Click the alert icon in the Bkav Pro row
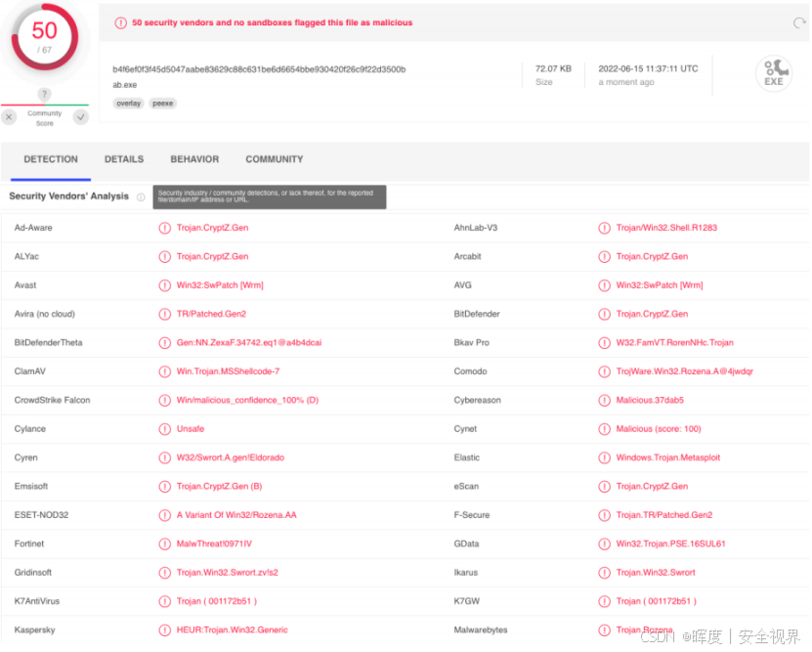 [x=604, y=343]
